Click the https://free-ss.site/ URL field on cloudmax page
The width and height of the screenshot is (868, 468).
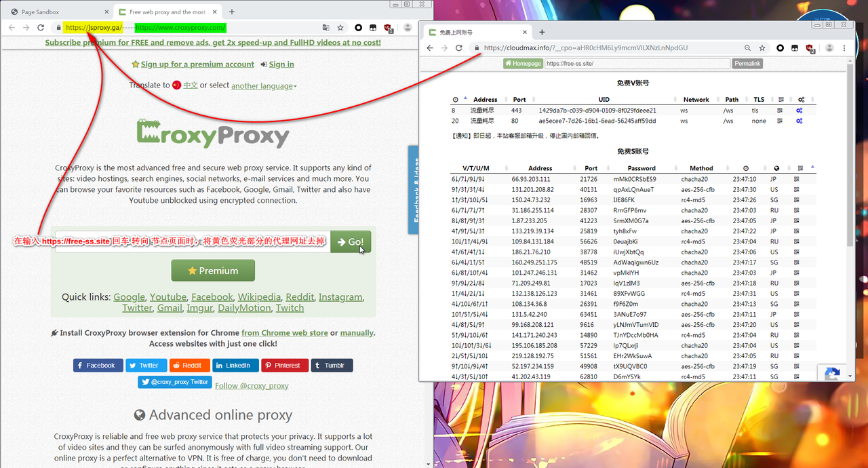637,63
